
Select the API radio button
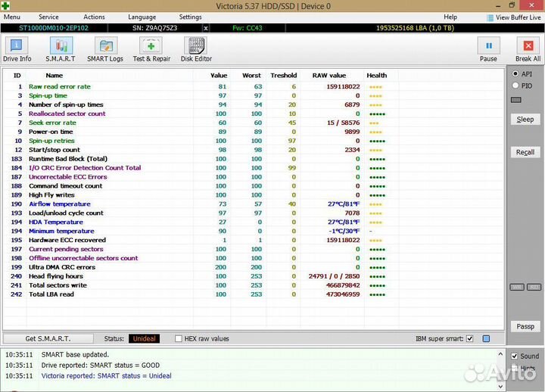pos(515,74)
